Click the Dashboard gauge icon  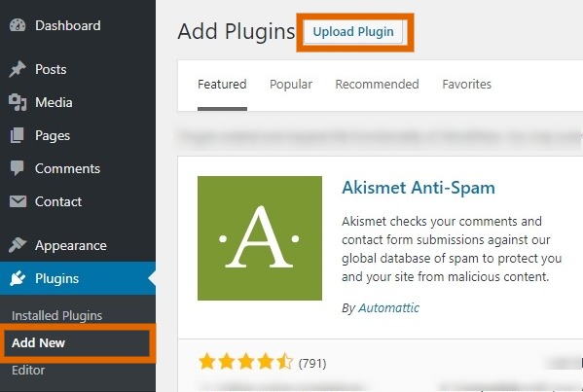[18, 25]
